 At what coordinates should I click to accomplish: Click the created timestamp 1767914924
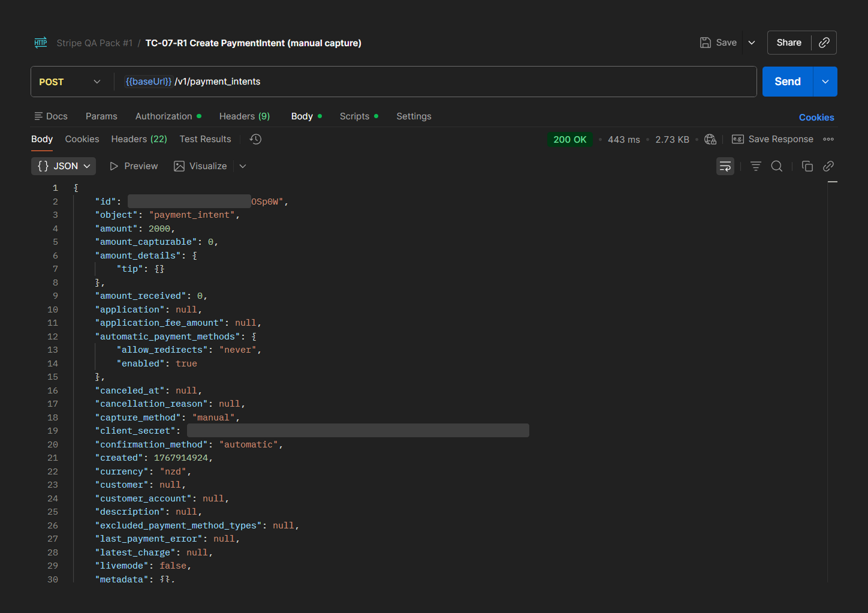point(181,458)
